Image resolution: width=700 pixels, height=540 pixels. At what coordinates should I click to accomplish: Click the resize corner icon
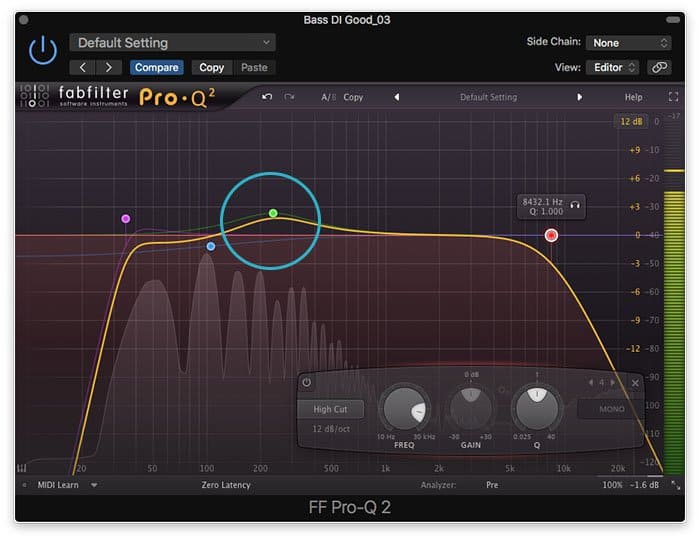pyautogui.click(x=676, y=486)
